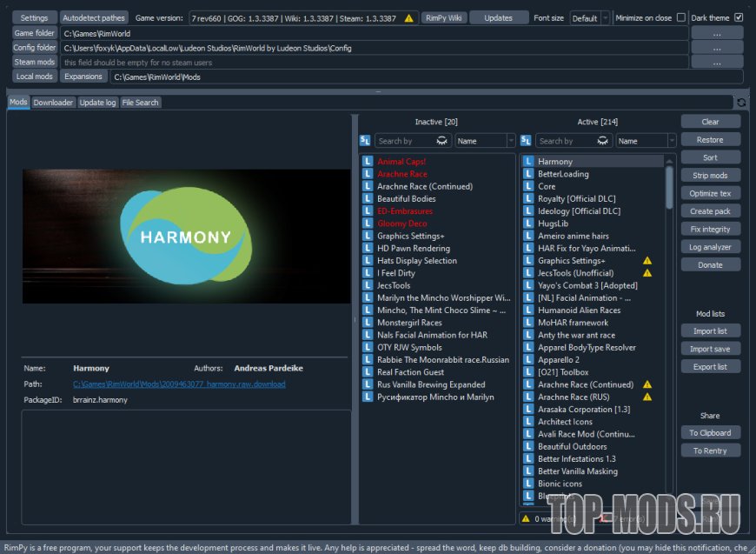Open the Name dropdown for Inactive mods
The width and height of the screenshot is (756, 554).
(x=485, y=141)
